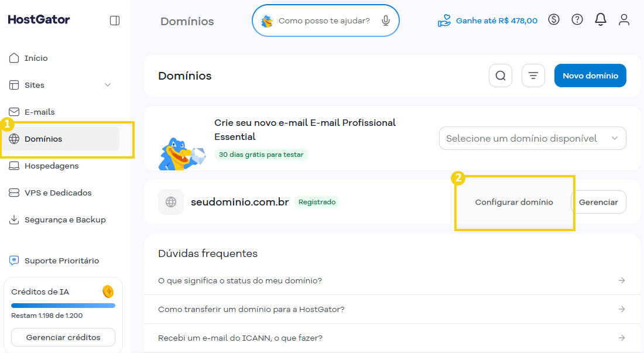Image resolution: width=644 pixels, height=353 pixels.
Task: Click arrow beside domain status question
Action: 622,280
